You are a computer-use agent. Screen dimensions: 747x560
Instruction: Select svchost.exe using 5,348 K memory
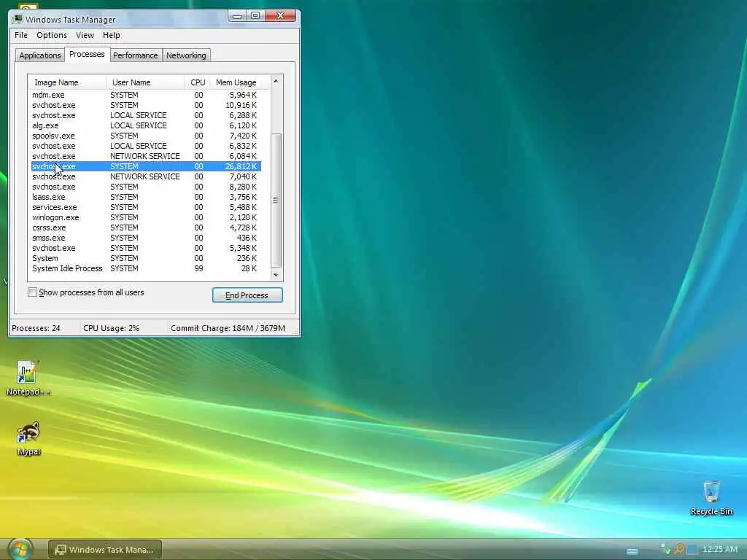pyautogui.click(x=146, y=248)
